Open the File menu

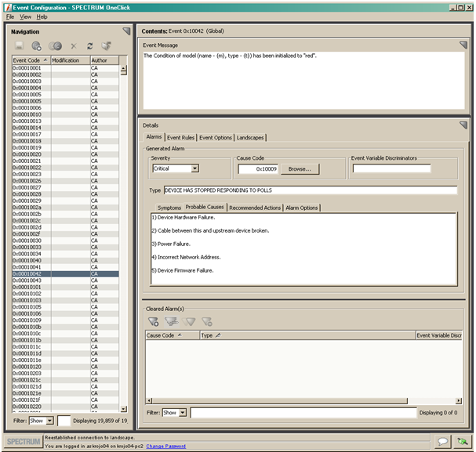[10, 17]
